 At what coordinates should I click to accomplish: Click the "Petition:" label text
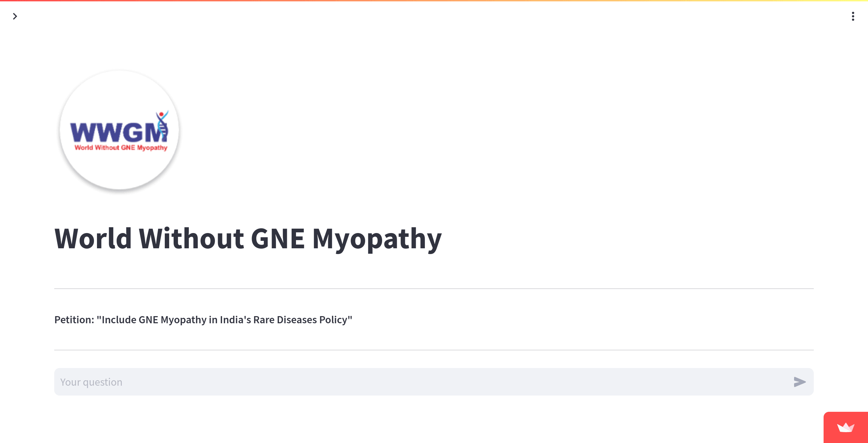(x=74, y=320)
